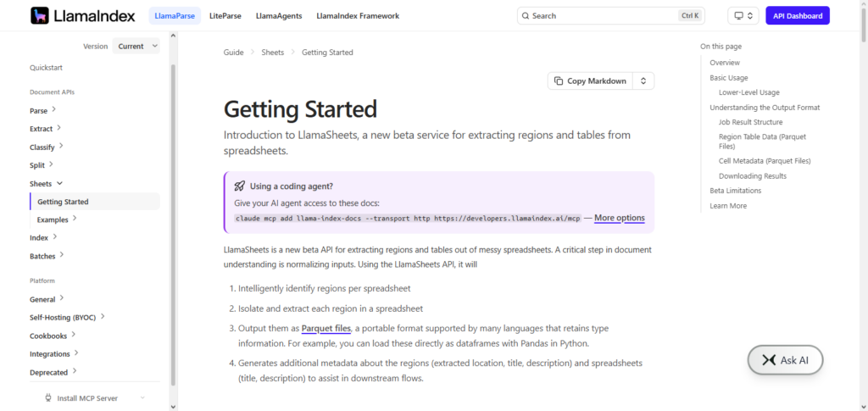The height and width of the screenshot is (411, 868).
Task: Jump to Lower-Level Usage section
Action: (749, 93)
